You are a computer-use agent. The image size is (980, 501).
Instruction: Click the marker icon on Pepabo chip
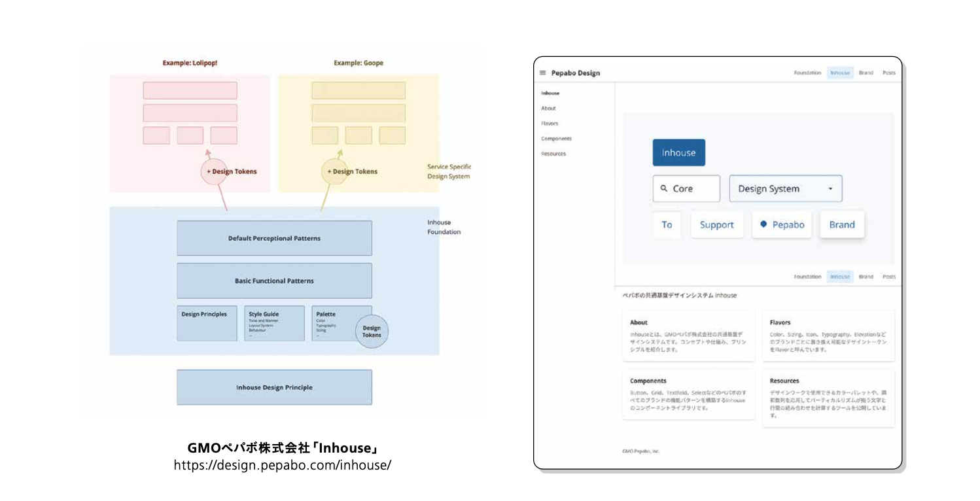click(763, 224)
